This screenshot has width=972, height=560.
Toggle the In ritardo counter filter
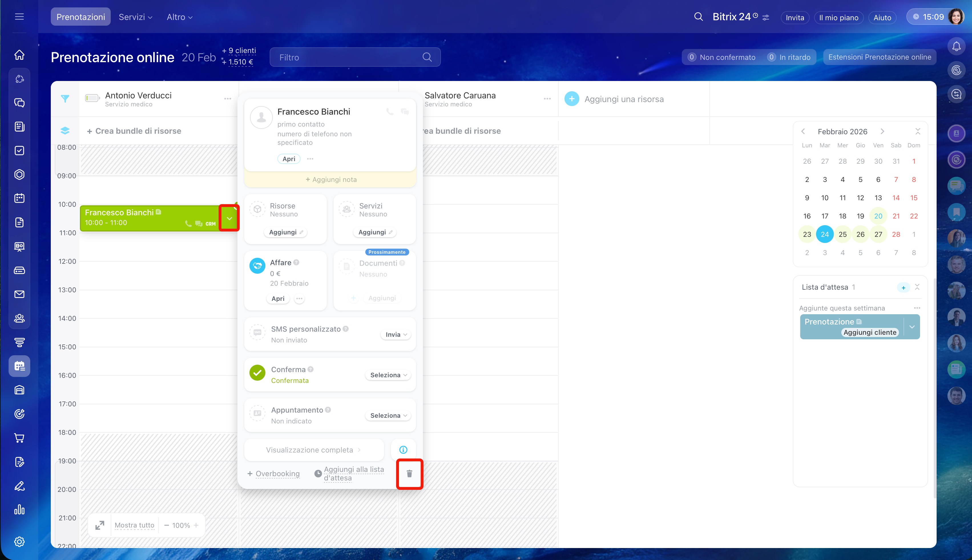[x=789, y=57]
